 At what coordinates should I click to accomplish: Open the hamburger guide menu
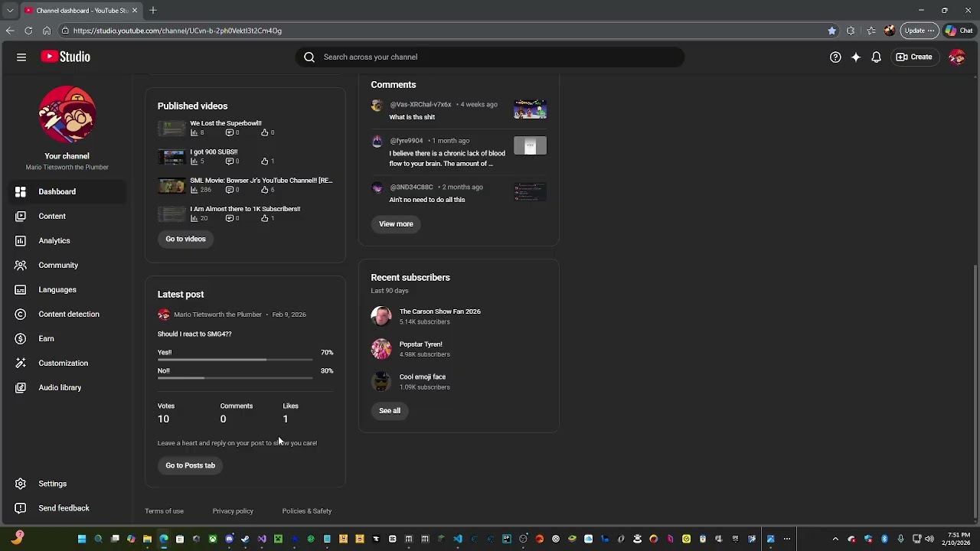coord(21,57)
